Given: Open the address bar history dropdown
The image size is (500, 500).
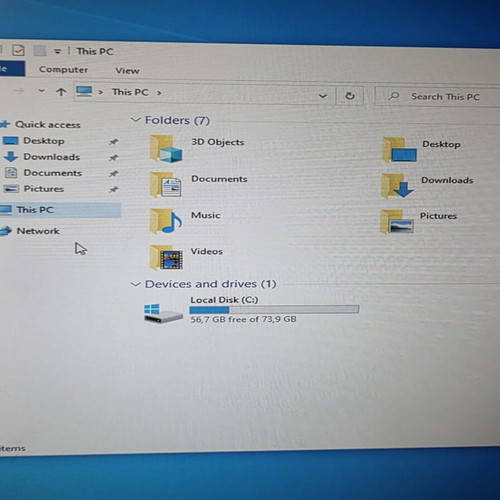Looking at the screenshot, I should [x=322, y=96].
